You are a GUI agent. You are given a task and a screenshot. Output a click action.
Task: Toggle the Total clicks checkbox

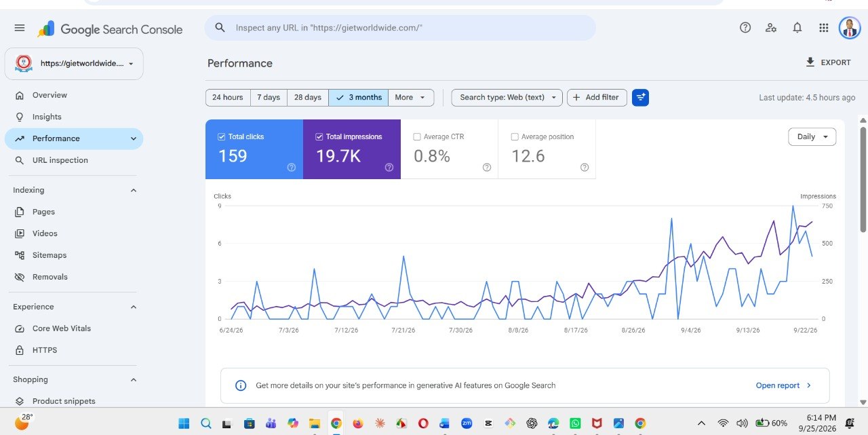pos(222,136)
